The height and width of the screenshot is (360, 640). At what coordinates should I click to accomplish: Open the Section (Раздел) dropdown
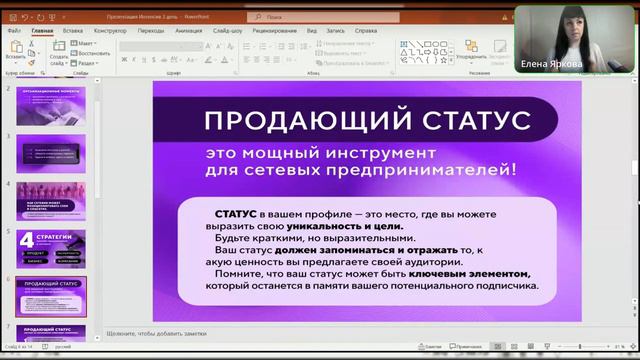(84, 63)
